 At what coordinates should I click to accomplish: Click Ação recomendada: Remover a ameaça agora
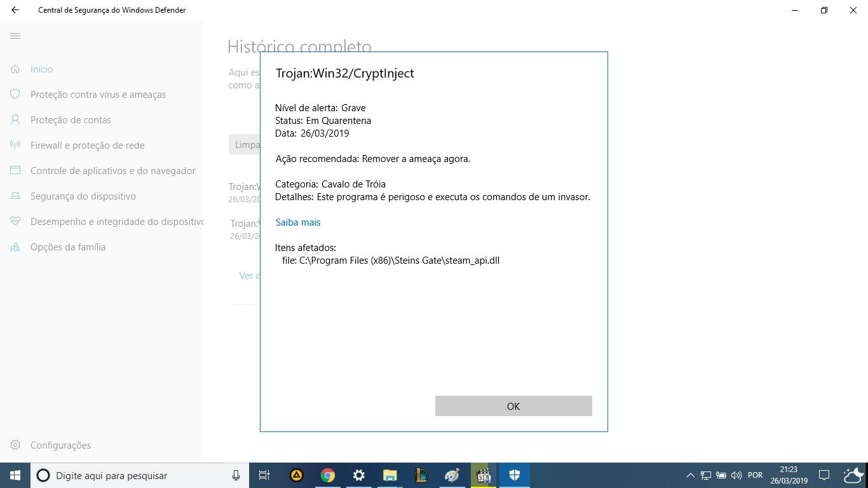coord(373,158)
